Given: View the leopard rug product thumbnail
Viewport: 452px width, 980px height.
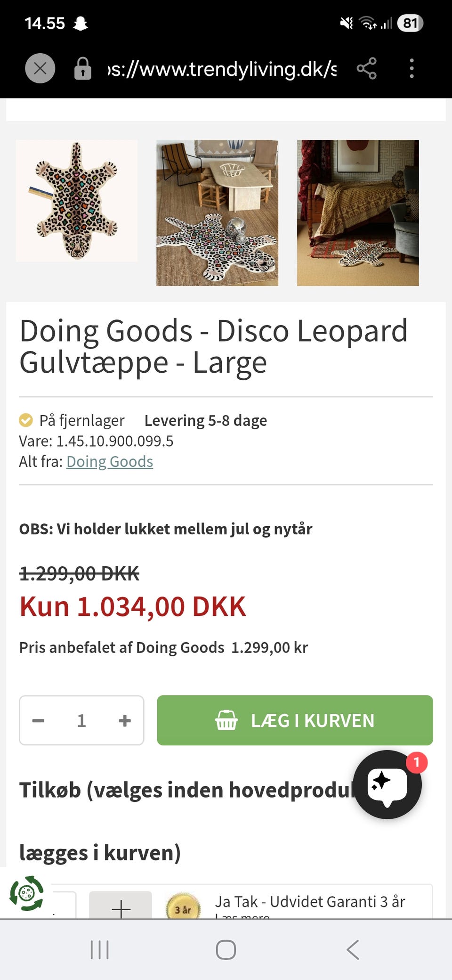Looking at the screenshot, I should pos(77,201).
